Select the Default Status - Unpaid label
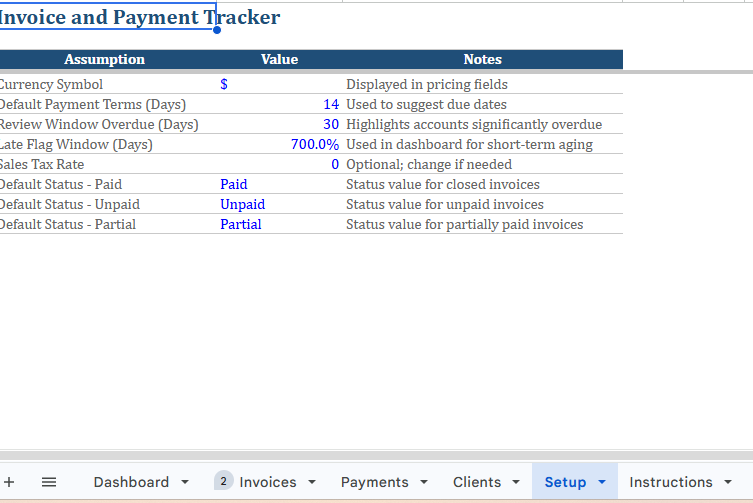The width and height of the screenshot is (753, 503). coord(108,204)
